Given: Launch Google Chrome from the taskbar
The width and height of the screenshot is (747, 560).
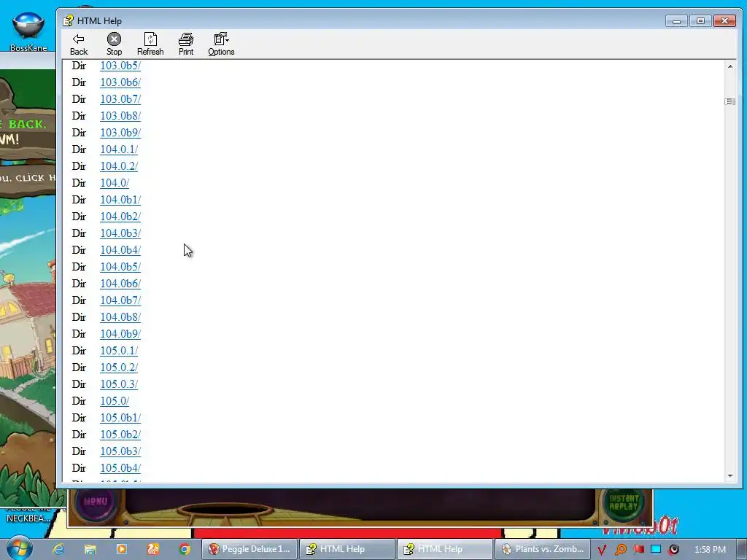Looking at the screenshot, I should coord(185,549).
